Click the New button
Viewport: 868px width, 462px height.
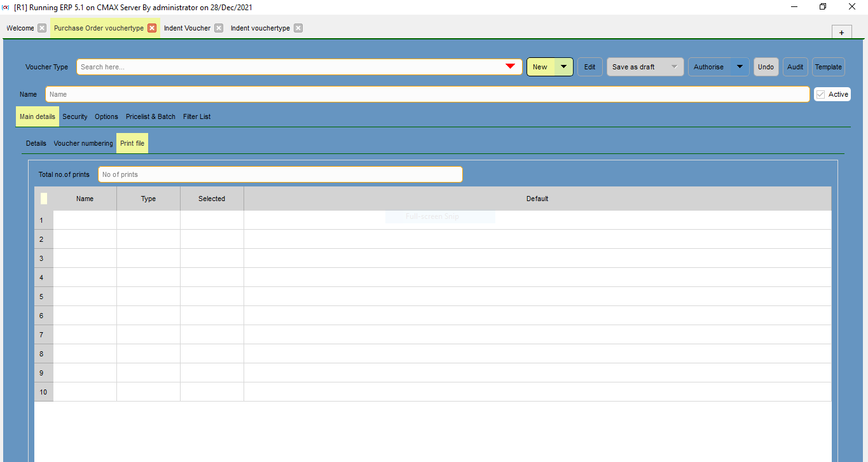(541, 67)
